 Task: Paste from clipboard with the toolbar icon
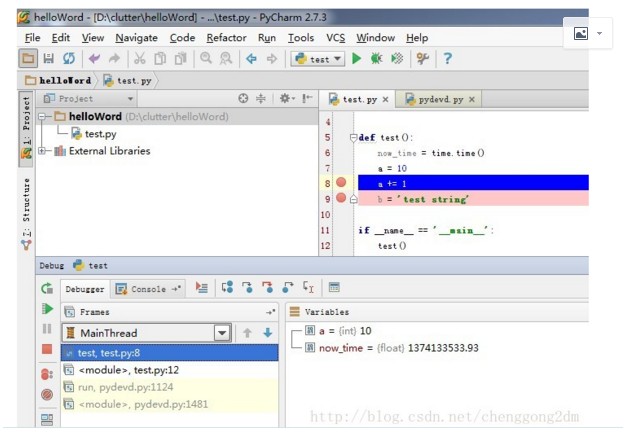[x=181, y=59]
